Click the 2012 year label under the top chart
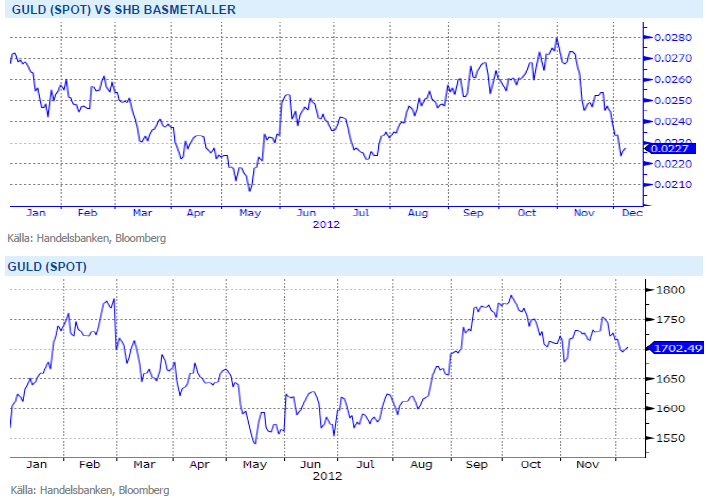 [326, 225]
